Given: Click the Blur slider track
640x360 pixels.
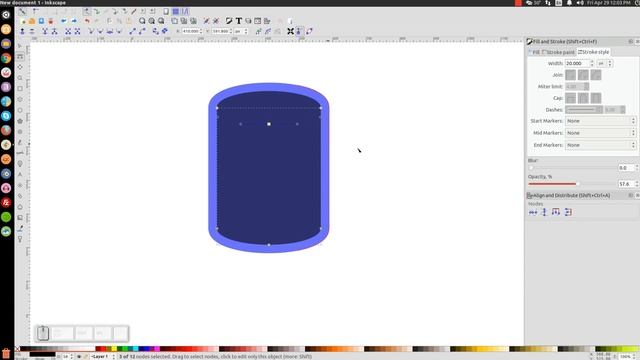Looking at the screenshot, I should 572,168.
